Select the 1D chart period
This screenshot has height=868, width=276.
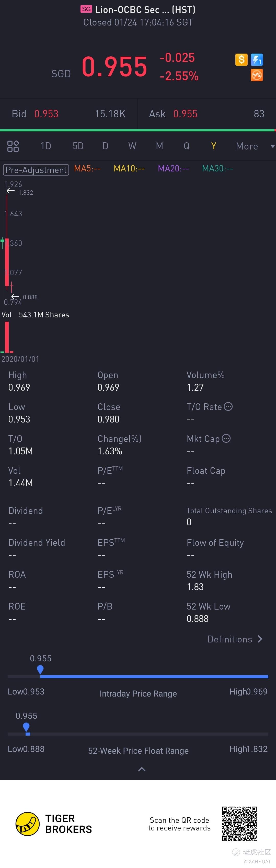(x=46, y=146)
